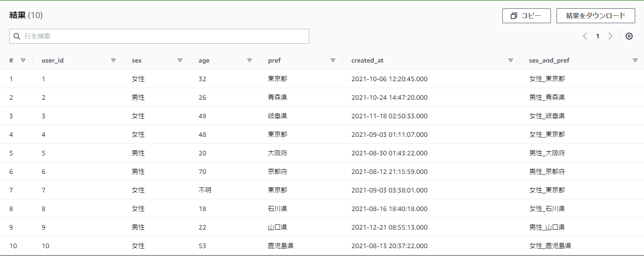Screen dimensions: 644x256
Task: Select age cell 53
Action: click(x=202, y=246)
